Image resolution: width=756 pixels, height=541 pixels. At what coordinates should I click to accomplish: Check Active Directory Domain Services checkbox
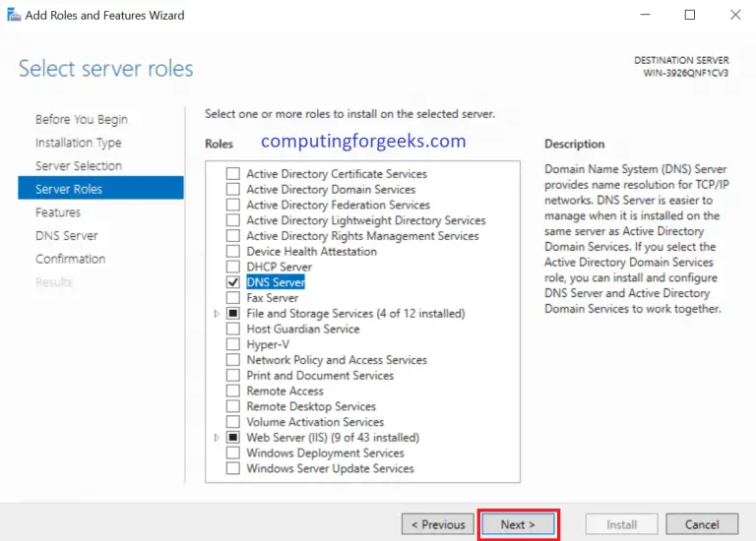tap(233, 189)
